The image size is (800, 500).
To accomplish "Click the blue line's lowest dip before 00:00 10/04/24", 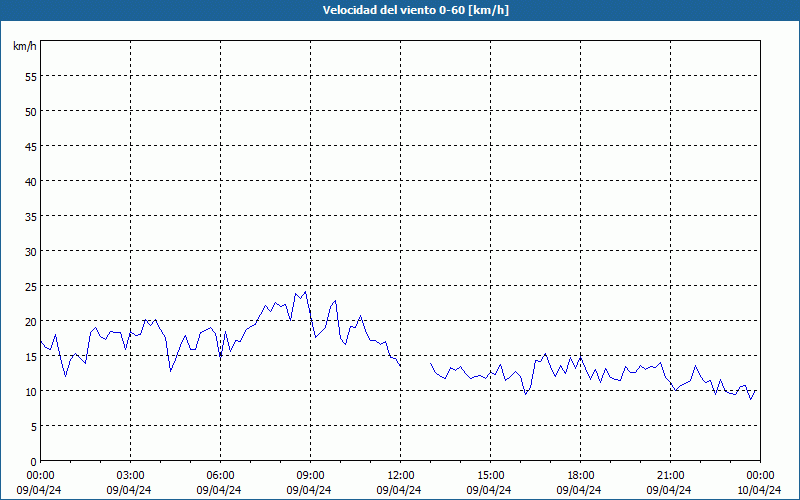I will click(751, 399).
